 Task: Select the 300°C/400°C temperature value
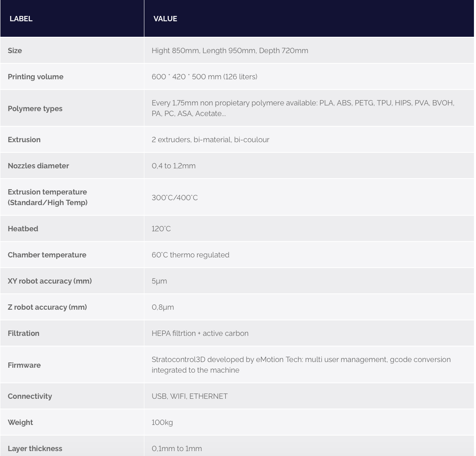pos(175,197)
